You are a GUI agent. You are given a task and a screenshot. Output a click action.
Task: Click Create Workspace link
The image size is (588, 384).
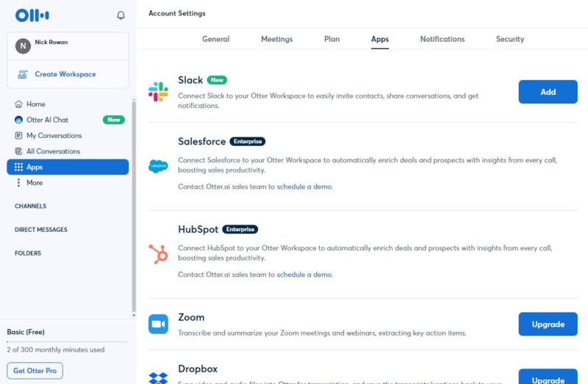pyautogui.click(x=65, y=74)
